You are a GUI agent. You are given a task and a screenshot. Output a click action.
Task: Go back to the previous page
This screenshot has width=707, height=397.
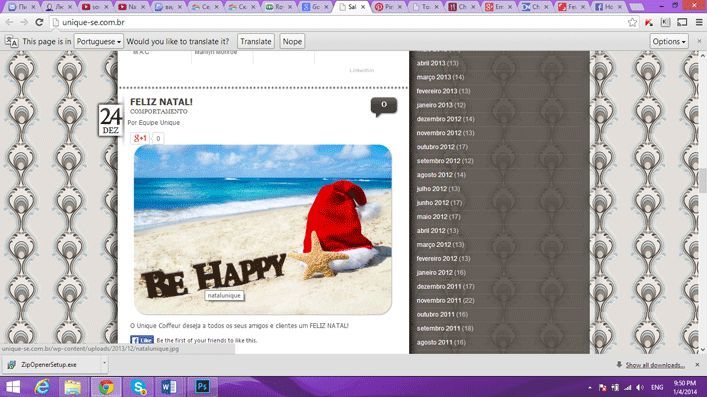coord(9,22)
